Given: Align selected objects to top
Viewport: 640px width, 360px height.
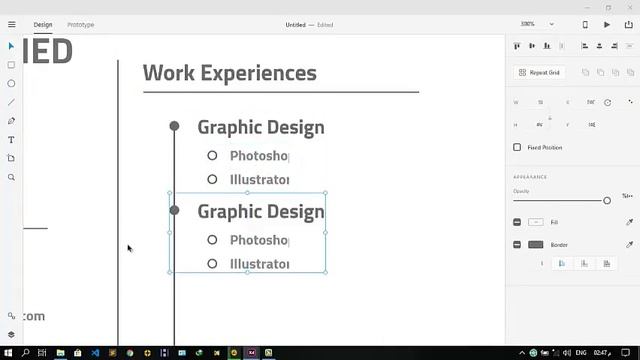Looking at the screenshot, I should pos(517,46).
